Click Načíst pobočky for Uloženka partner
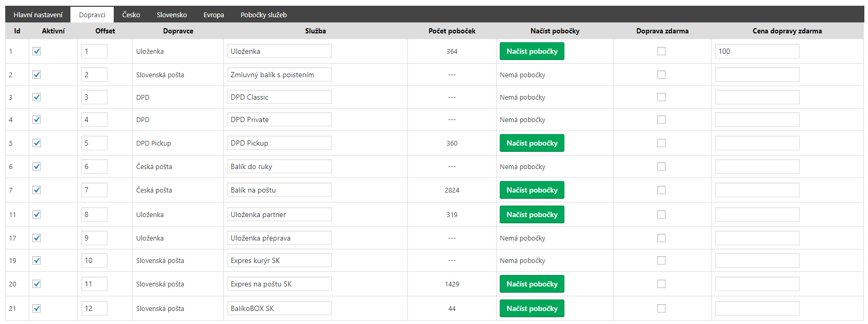The width and height of the screenshot is (868, 324). click(532, 214)
